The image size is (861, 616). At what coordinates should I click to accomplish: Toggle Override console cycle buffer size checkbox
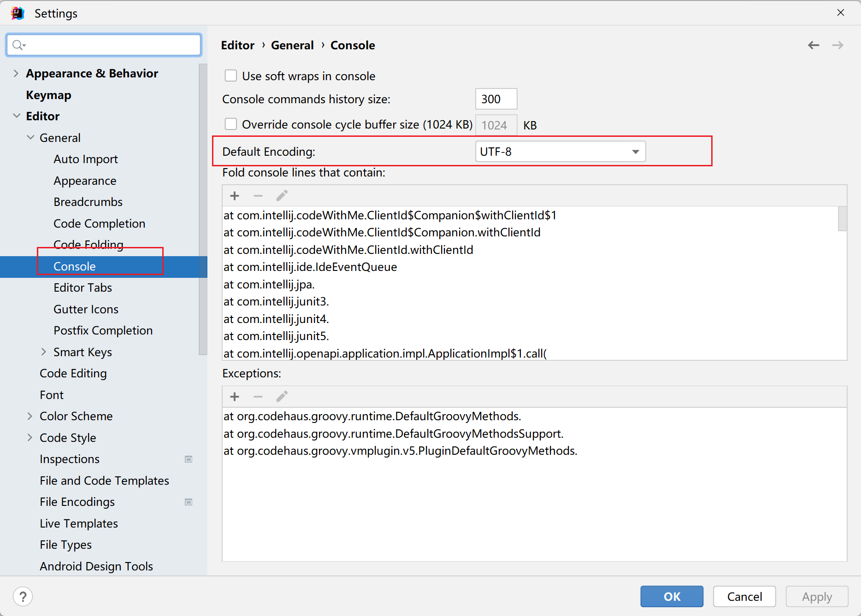point(231,124)
